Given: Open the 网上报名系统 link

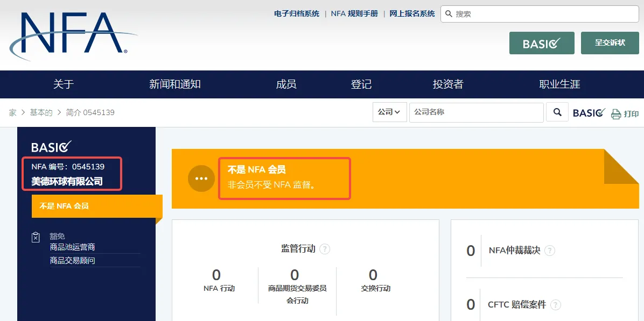Looking at the screenshot, I should pyautogui.click(x=412, y=13).
